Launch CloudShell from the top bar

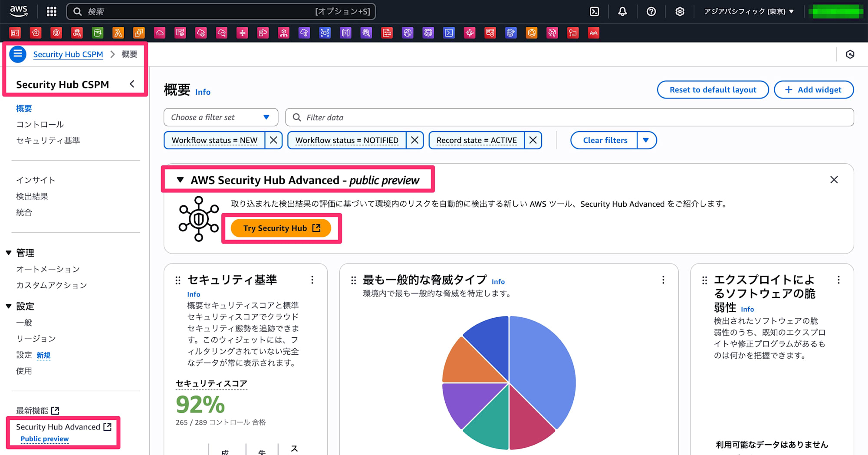tap(595, 11)
